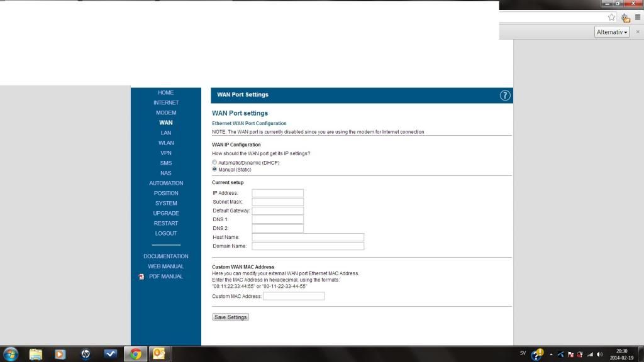Open Windows Explorer folder icon in taskbar
Image resolution: width=644 pixels, height=362 pixels.
[36, 354]
